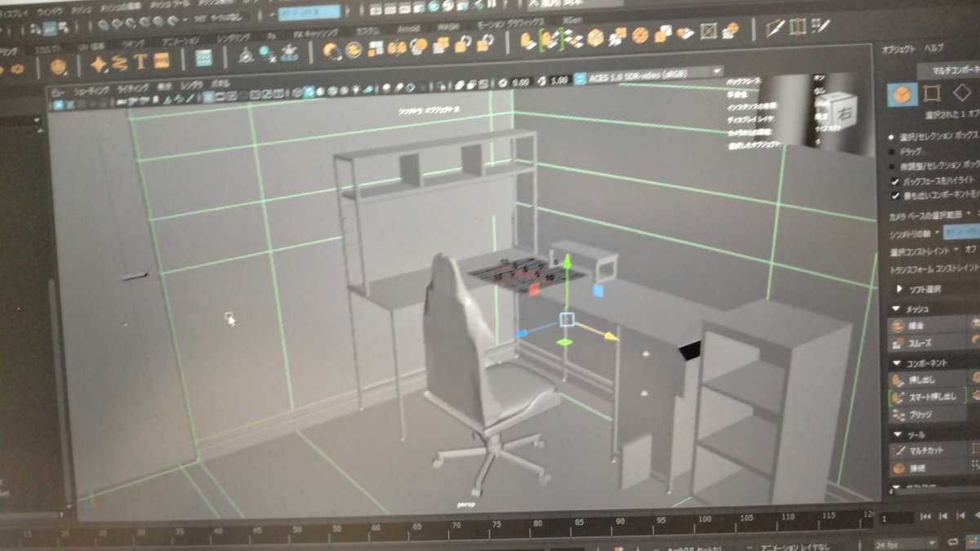Create polygon Type with the T icon
The width and height of the screenshot is (980, 551).
[140, 61]
